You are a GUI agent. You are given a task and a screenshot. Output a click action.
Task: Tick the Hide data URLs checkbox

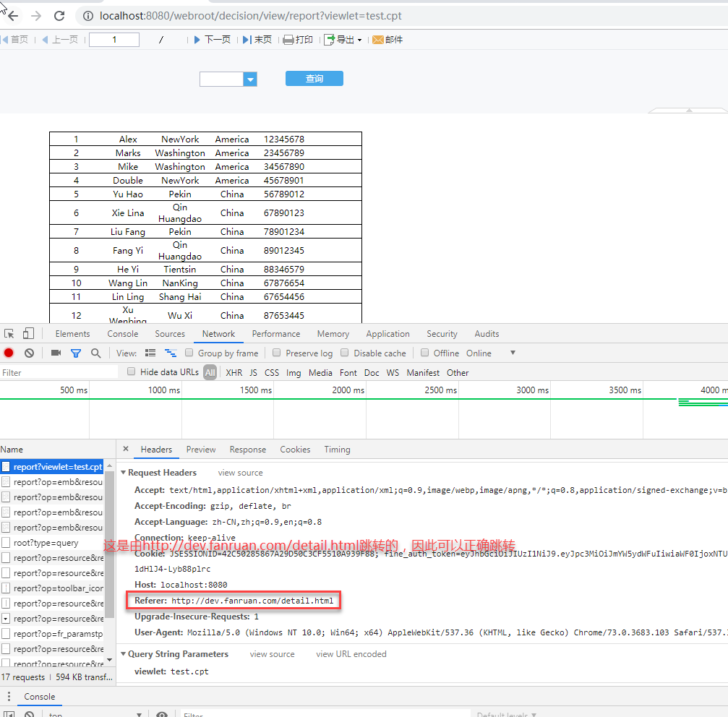[x=132, y=372]
